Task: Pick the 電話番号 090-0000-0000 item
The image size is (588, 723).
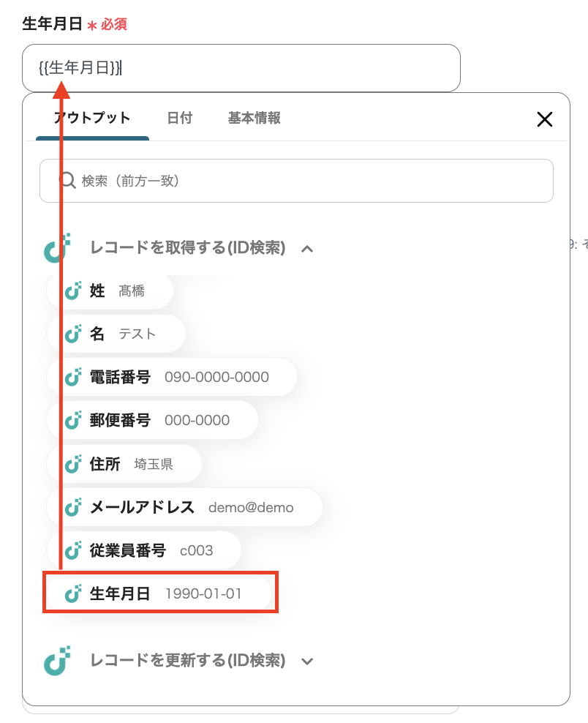Action: click(173, 378)
